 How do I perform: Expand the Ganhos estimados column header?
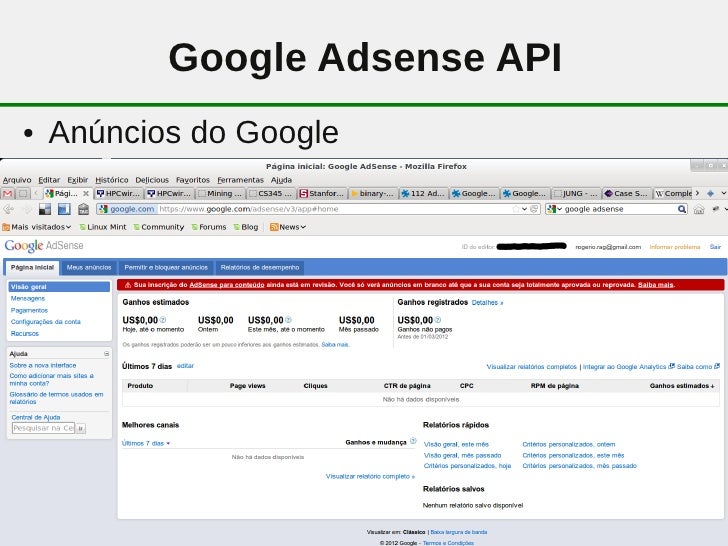tap(682, 386)
